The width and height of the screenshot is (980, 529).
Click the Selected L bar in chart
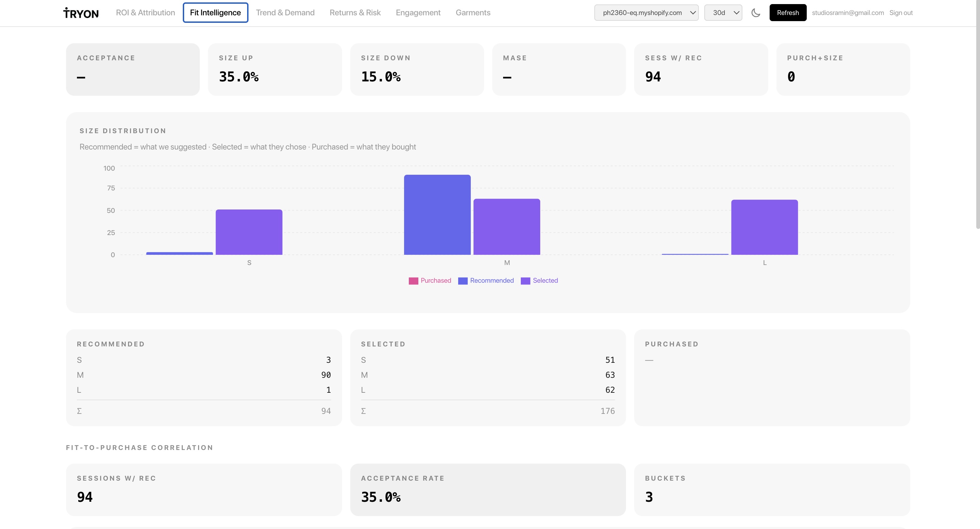(x=764, y=227)
